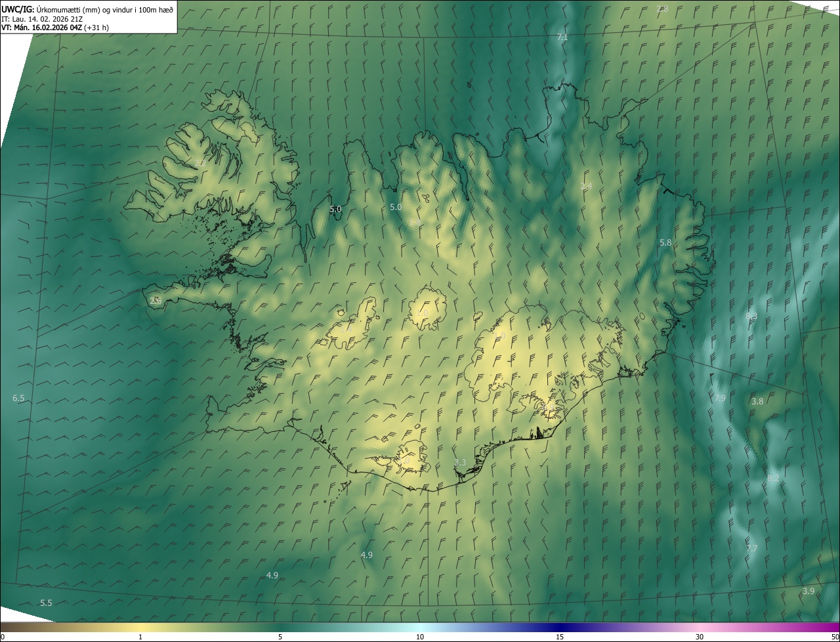Click the 3.3 value label on the south coast
Screen dimensions: 840x642
coord(460,463)
